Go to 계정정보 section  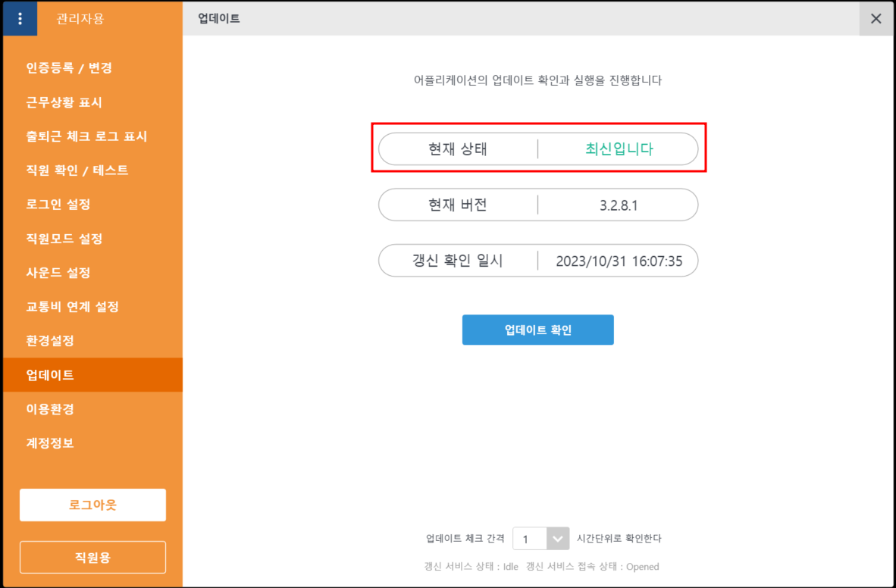(50, 443)
